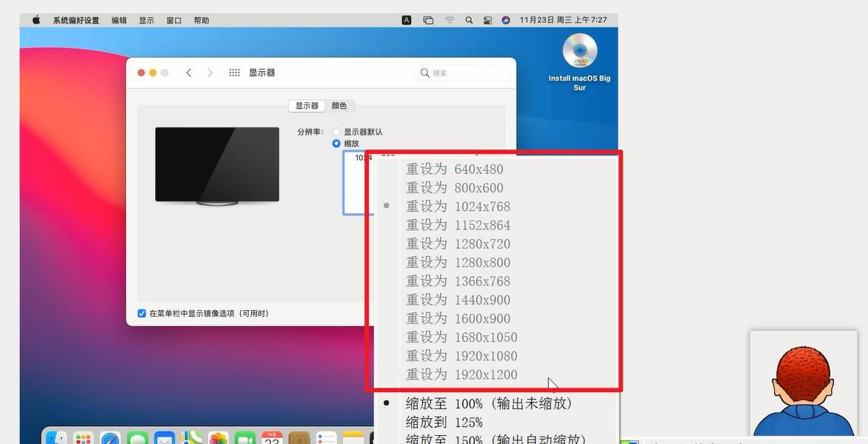This screenshot has height=444, width=868.
Task: Open the 窗口 menu
Action: [174, 20]
